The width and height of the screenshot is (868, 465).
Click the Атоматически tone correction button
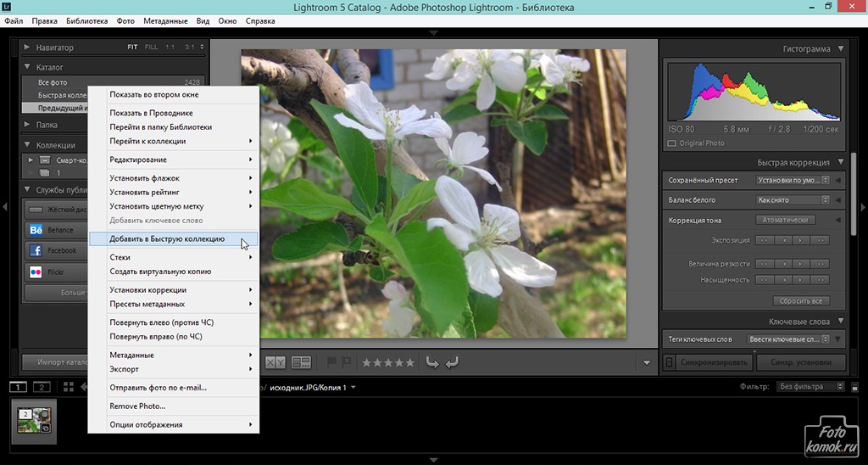(786, 220)
